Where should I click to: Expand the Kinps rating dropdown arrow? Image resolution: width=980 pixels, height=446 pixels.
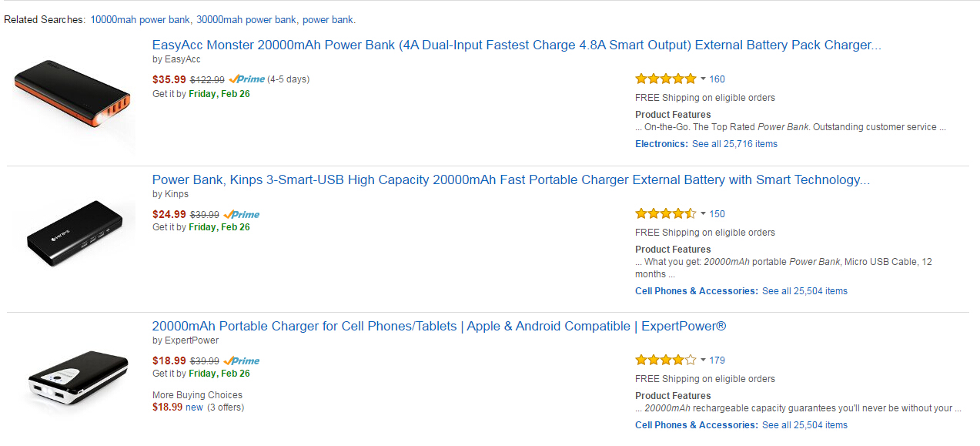(x=703, y=213)
